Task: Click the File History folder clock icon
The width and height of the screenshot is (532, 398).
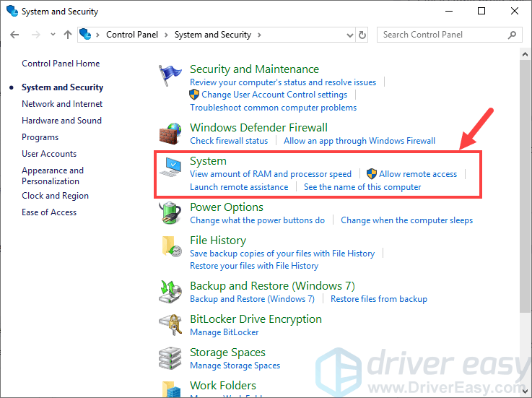Action: 172,246
